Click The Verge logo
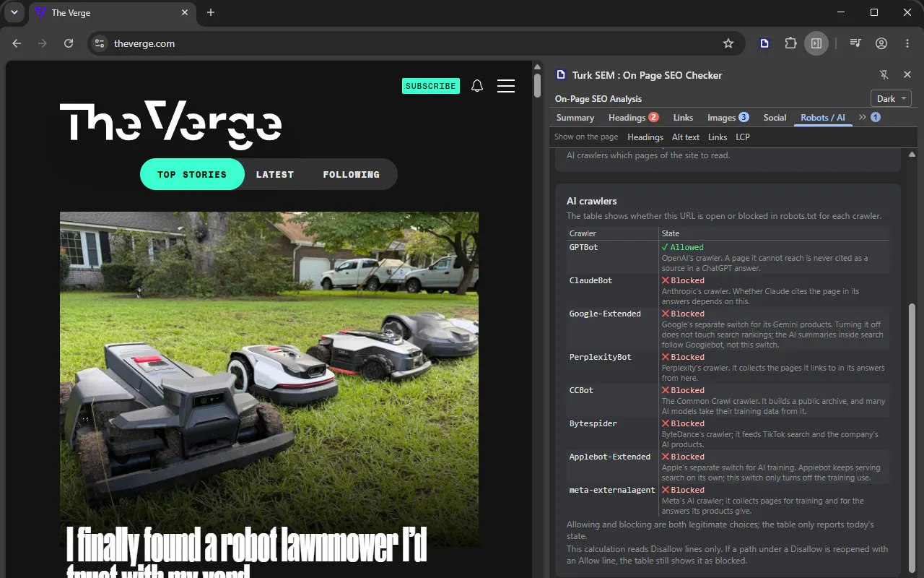This screenshot has height=578, width=924. pos(170,124)
